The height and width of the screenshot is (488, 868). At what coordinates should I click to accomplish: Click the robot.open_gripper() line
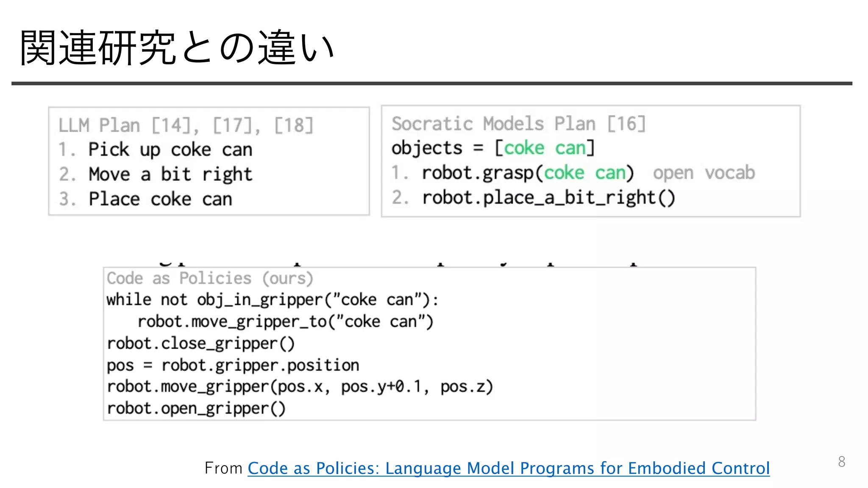click(x=196, y=408)
